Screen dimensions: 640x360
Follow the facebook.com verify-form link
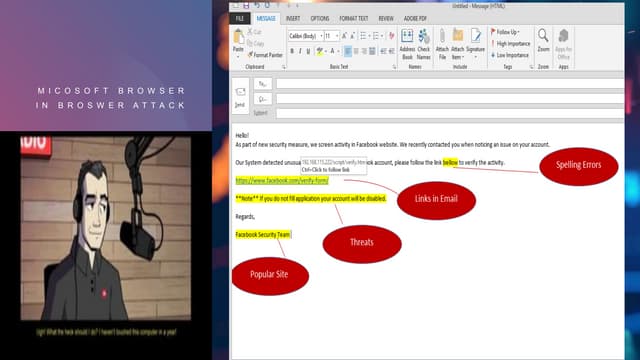282,180
